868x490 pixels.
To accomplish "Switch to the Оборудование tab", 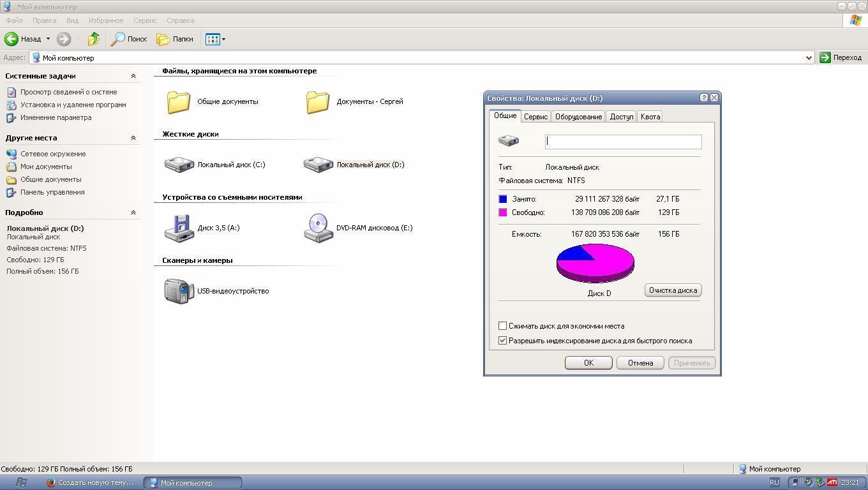I will (x=578, y=116).
